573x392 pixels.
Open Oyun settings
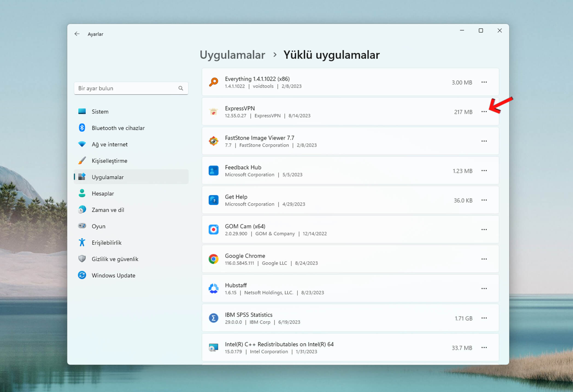(x=131, y=226)
